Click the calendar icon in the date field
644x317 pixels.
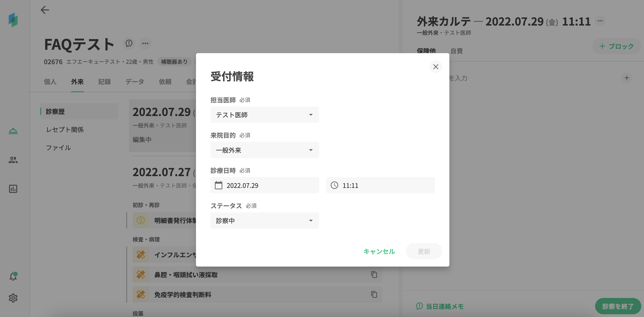point(218,185)
